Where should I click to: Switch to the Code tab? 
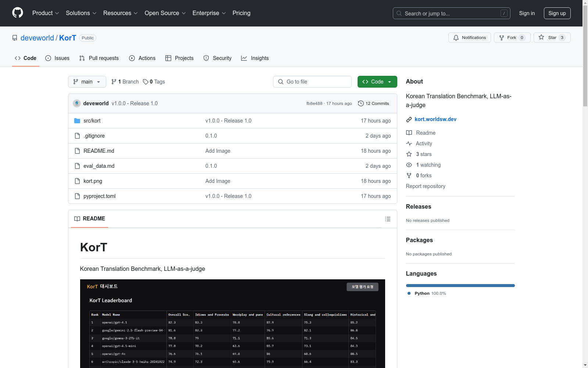pos(26,58)
